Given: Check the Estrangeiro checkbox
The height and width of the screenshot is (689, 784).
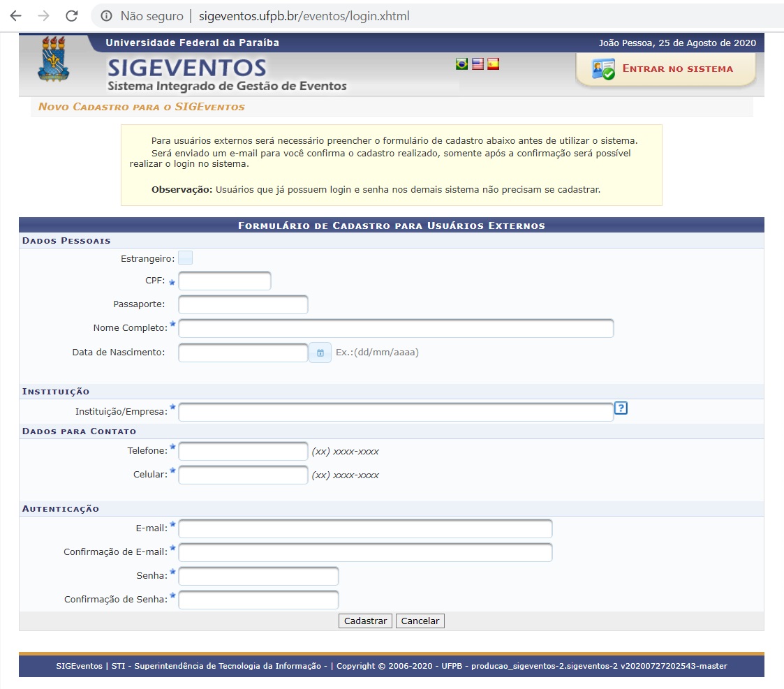Looking at the screenshot, I should pyautogui.click(x=185, y=258).
